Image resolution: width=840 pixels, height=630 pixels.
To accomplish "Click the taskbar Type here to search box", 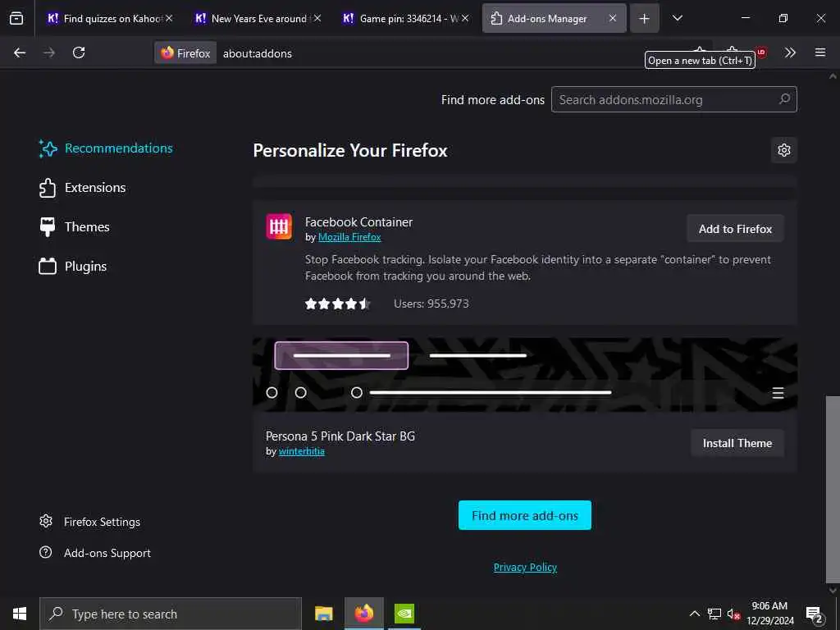I will coord(171,614).
